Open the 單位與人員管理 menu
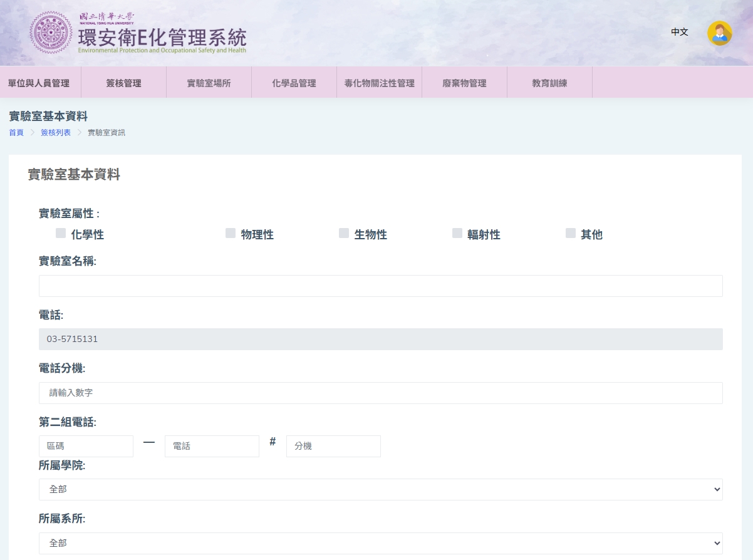 click(x=39, y=83)
